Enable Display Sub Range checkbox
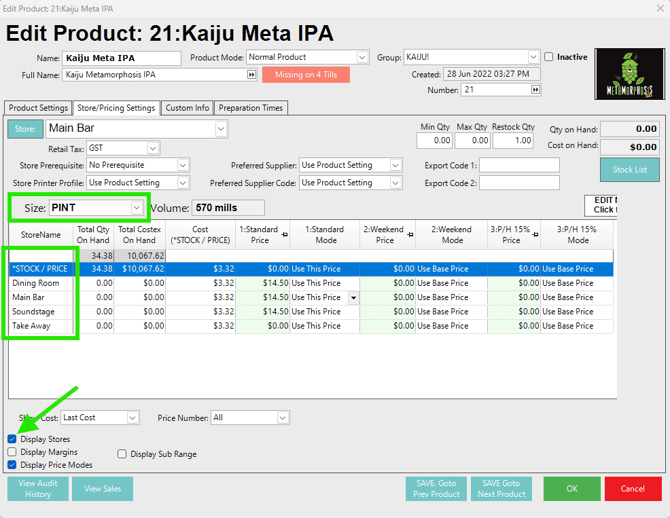 click(x=122, y=454)
